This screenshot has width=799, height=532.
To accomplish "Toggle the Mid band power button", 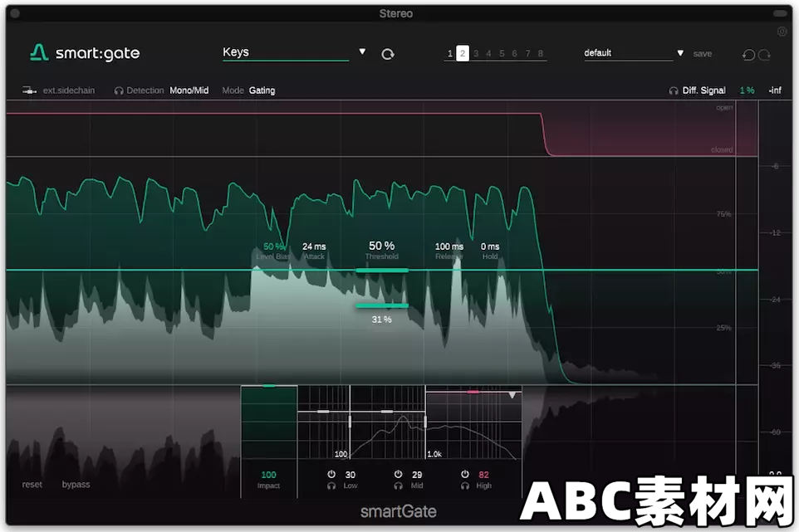I will coord(397,474).
